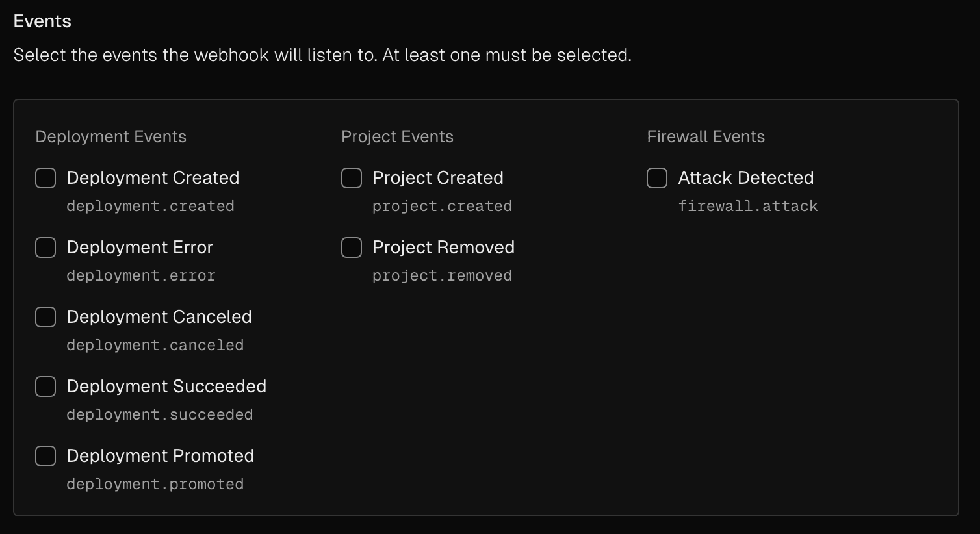Click the Deployment Error label
980x534 pixels.
(140, 247)
